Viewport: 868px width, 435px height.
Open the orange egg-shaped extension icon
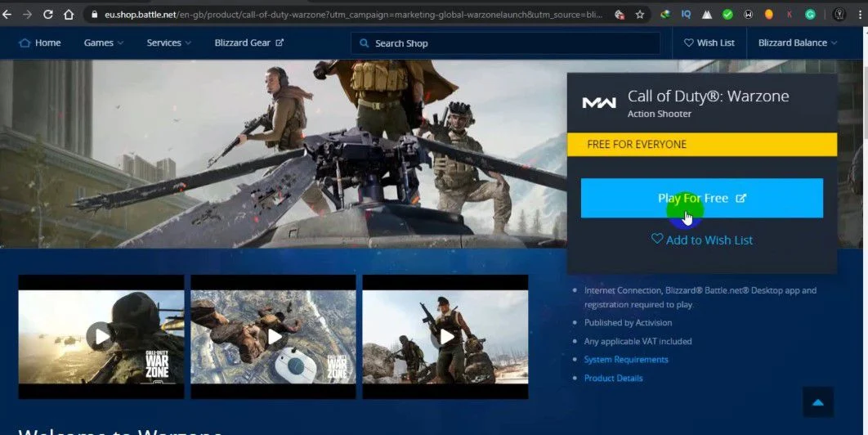click(769, 15)
